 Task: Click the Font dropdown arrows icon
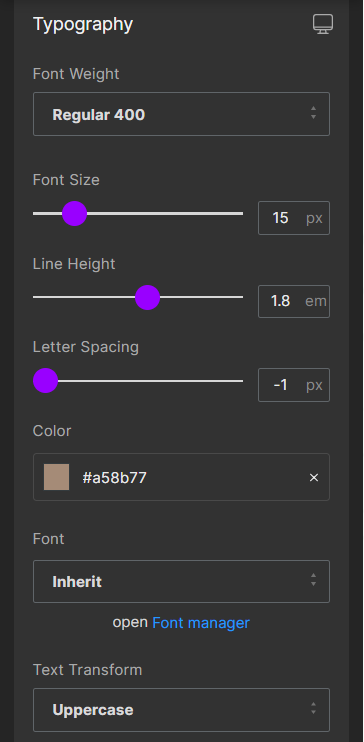313,580
